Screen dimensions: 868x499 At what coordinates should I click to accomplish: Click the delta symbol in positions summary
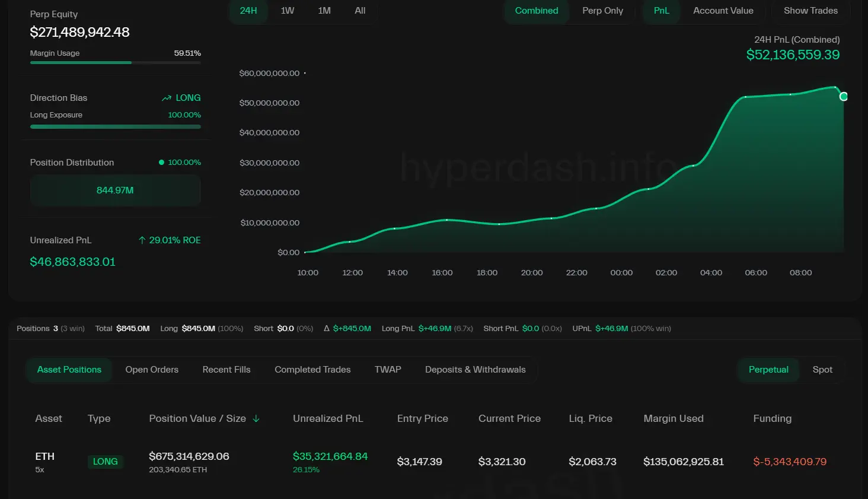(x=327, y=329)
